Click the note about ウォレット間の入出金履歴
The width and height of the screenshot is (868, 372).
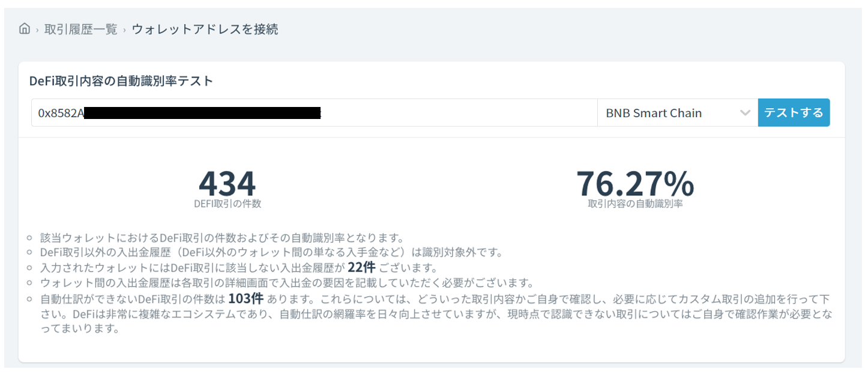(286, 283)
